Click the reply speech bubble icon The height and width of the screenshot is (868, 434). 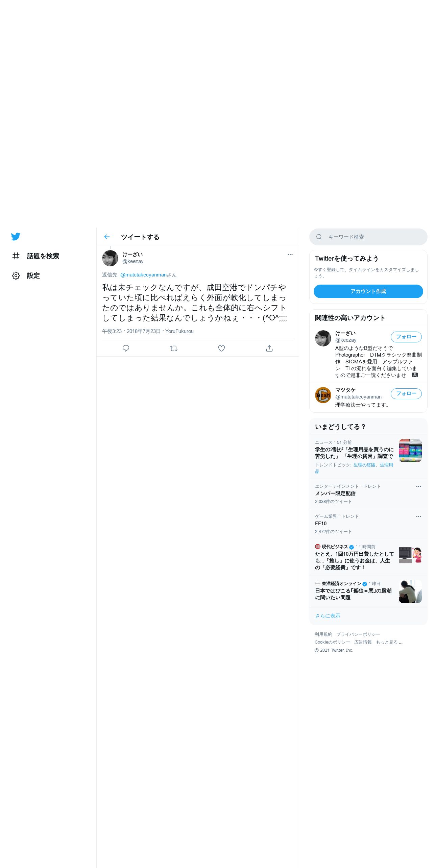click(x=126, y=348)
